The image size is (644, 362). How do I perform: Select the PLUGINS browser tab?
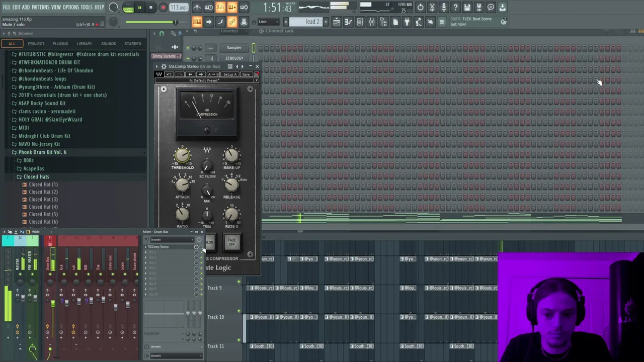60,44
